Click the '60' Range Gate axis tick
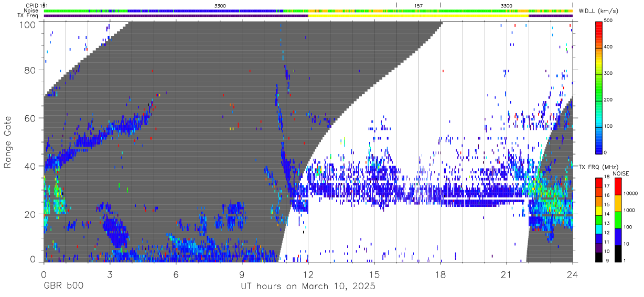Viewport: 644px width, 297px height. (x=30, y=118)
